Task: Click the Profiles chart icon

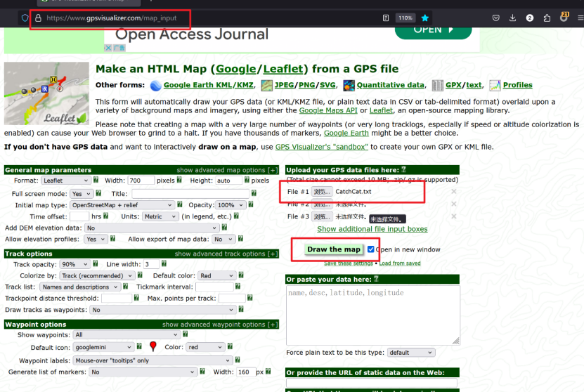Action: tap(495, 85)
